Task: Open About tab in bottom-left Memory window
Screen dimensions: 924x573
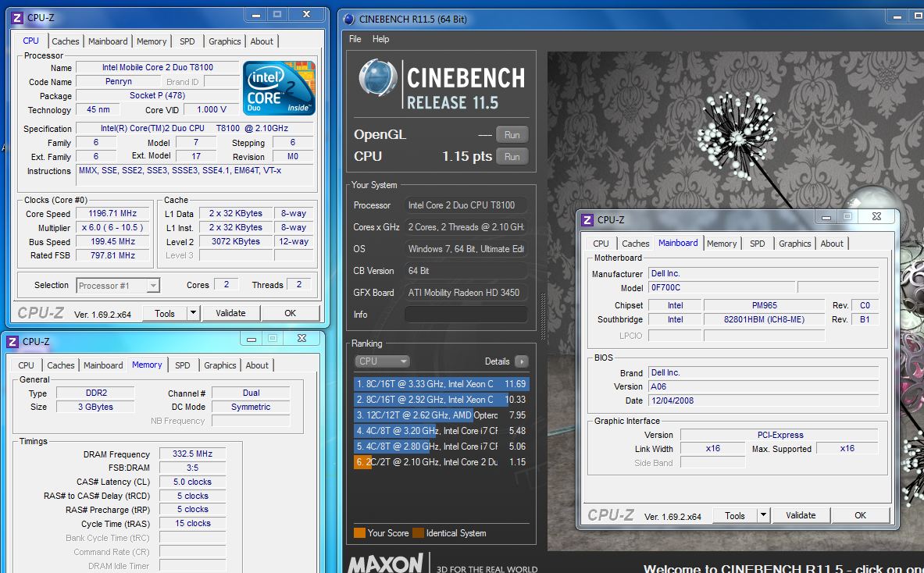Action: point(257,365)
